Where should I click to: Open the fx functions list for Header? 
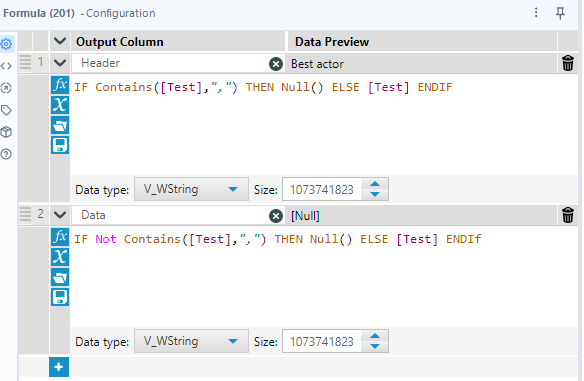60,85
